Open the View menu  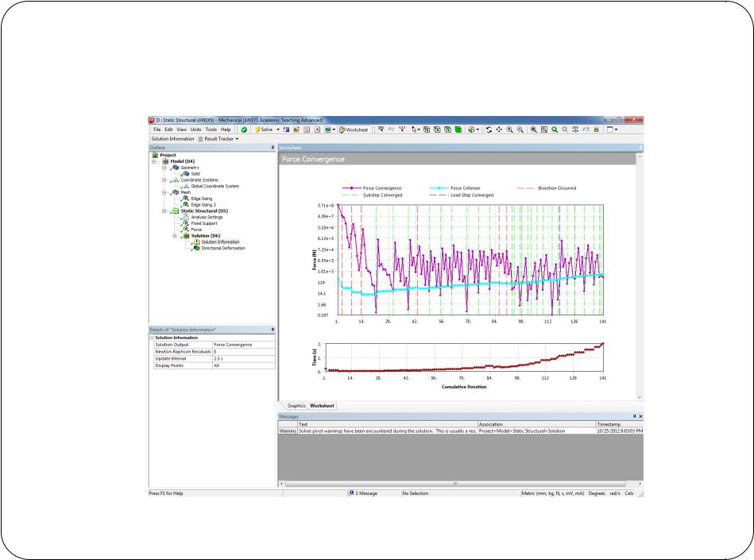click(x=181, y=129)
